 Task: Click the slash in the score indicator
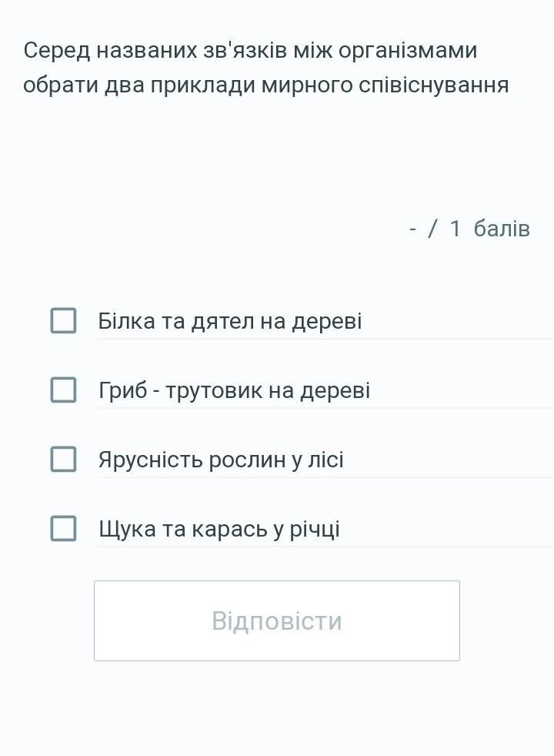tap(433, 229)
